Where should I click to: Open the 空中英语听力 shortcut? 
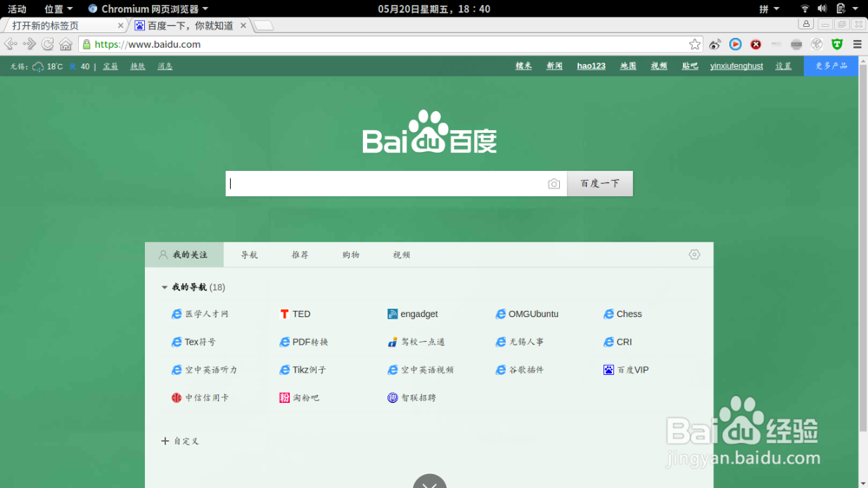pyautogui.click(x=204, y=370)
